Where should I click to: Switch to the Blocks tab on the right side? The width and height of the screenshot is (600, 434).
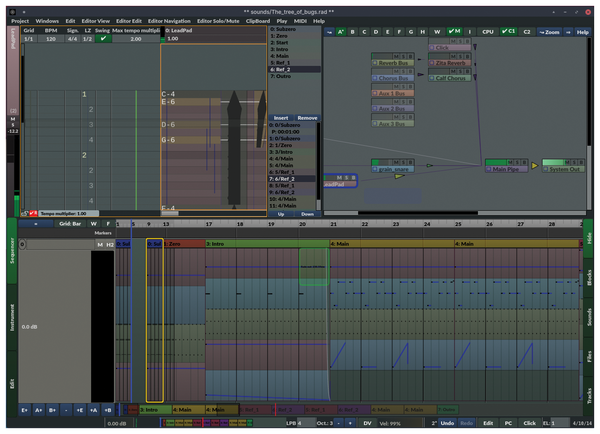coord(589,277)
